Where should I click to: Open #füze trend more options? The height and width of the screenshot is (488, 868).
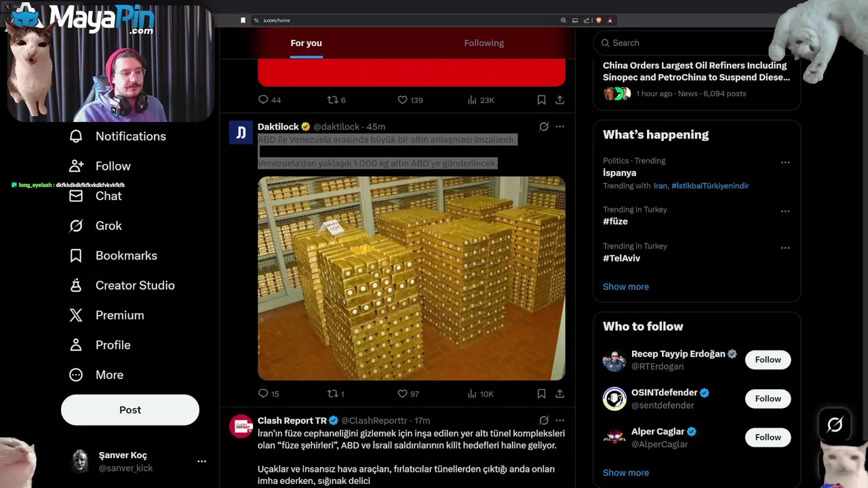point(785,211)
